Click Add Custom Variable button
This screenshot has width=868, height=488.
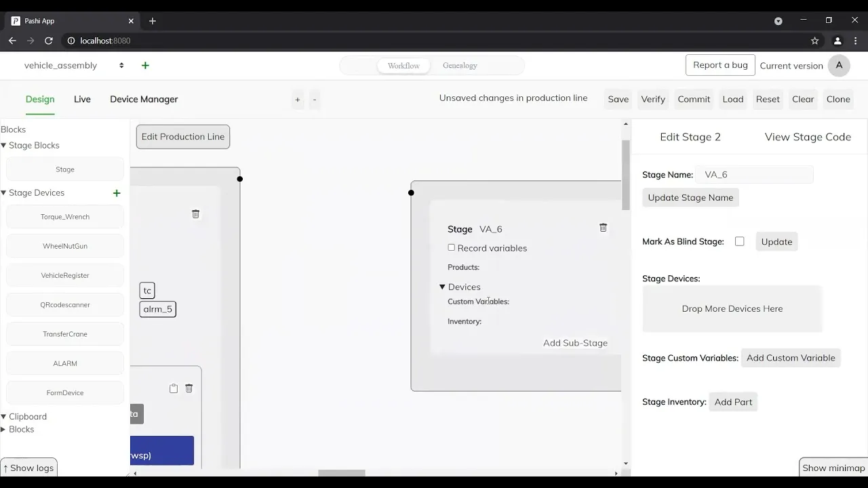[x=791, y=358]
